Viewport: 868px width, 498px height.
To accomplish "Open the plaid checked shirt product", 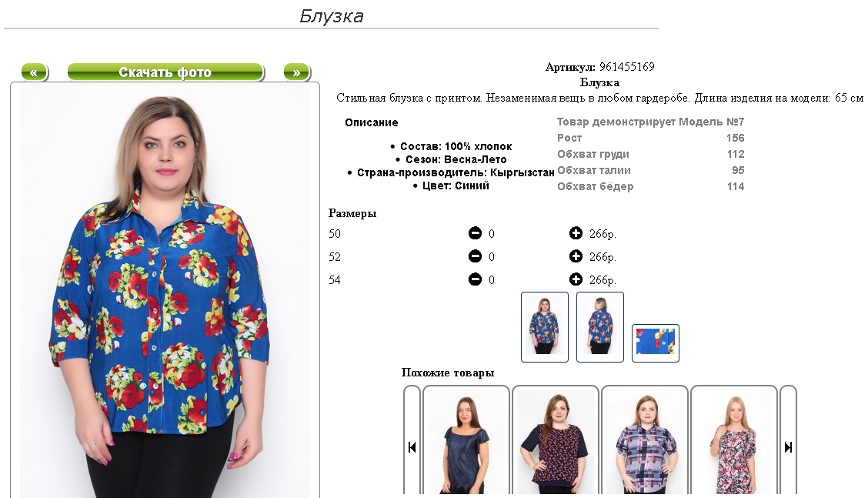I will click(x=645, y=441).
